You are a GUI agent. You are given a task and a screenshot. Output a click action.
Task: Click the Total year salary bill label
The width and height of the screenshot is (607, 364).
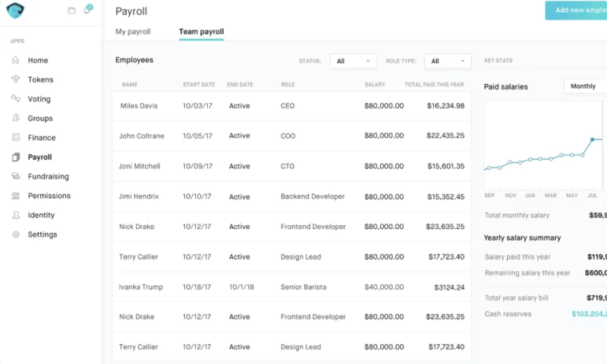[x=517, y=298]
